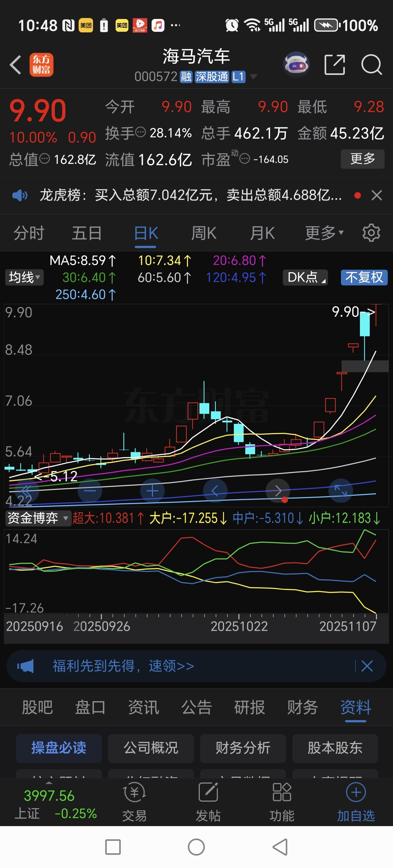Open the 股吧 tab

tap(37, 707)
